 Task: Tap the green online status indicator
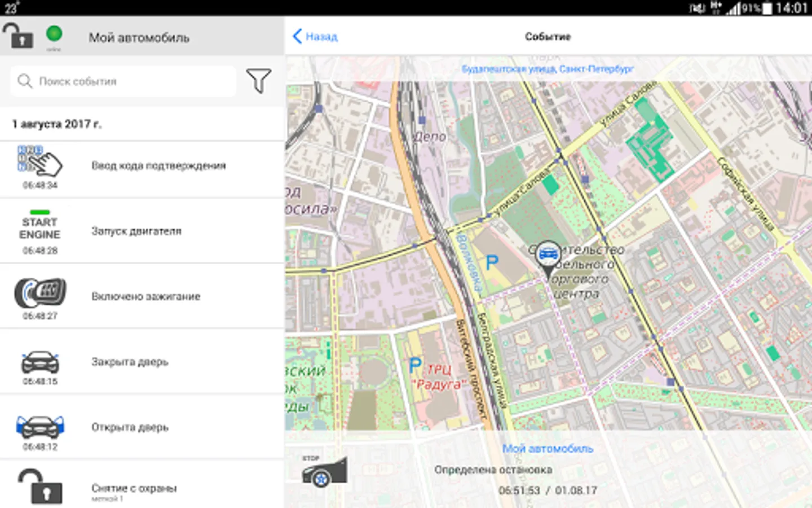(x=54, y=34)
